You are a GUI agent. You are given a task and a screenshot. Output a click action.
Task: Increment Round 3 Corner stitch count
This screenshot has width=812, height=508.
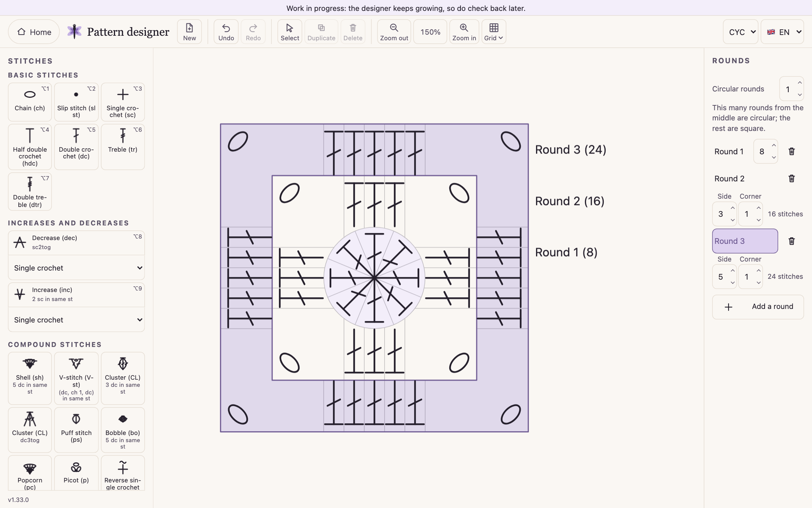759,271
